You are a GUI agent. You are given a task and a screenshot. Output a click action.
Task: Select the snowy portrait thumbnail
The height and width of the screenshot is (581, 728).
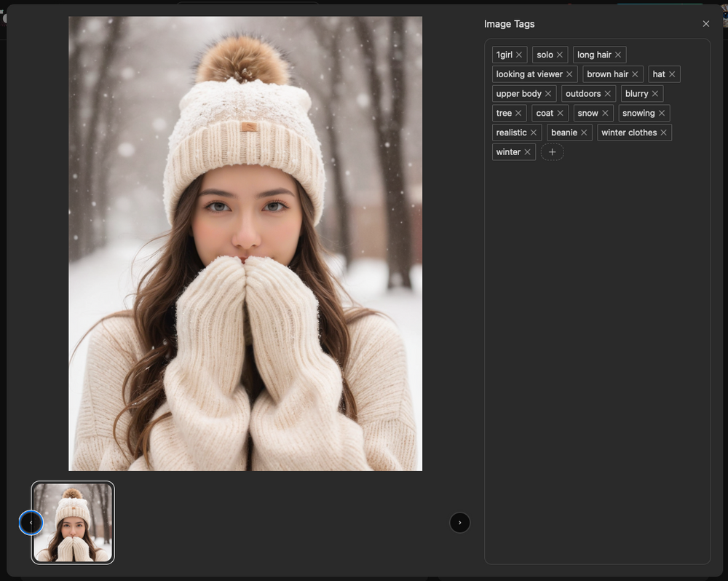(73, 523)
